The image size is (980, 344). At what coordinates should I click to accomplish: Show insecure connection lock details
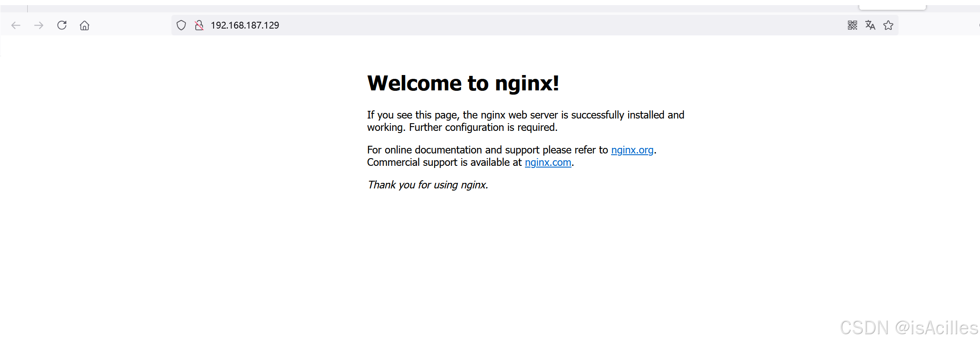[x=199, y=26]
